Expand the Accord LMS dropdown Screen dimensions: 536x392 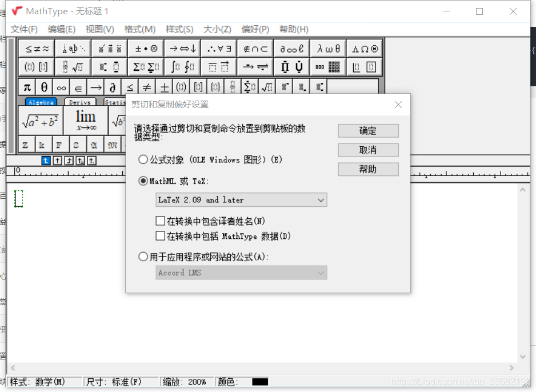(241, 273)
